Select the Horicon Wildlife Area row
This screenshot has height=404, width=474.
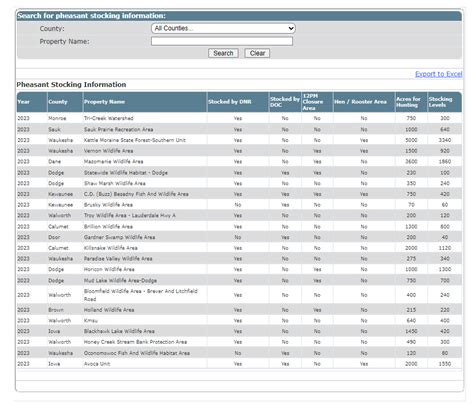click(239, 269)
